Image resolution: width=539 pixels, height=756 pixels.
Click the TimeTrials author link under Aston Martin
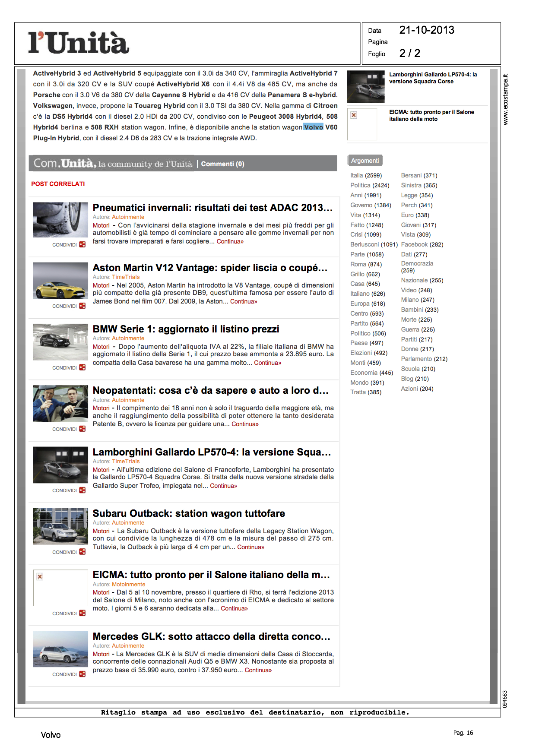126,277
